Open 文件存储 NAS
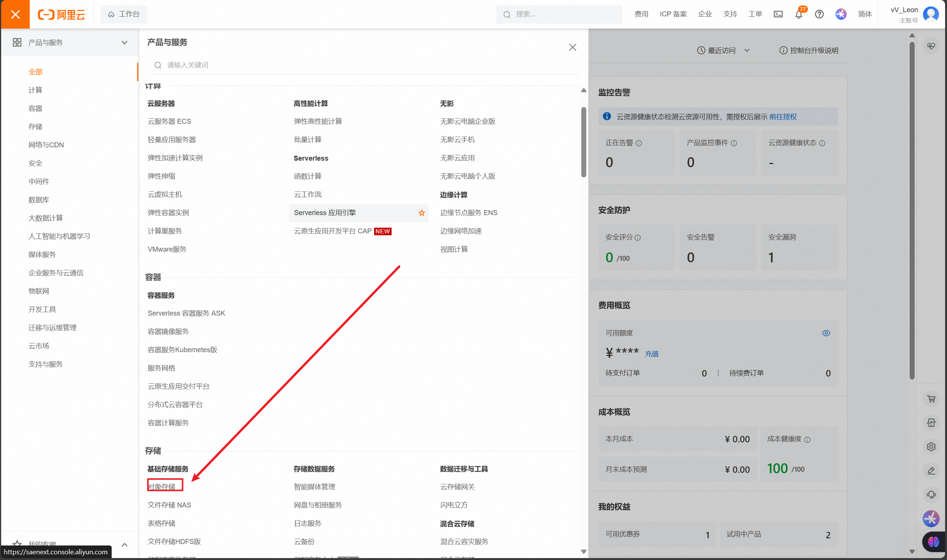 click(x=170, y=505)
